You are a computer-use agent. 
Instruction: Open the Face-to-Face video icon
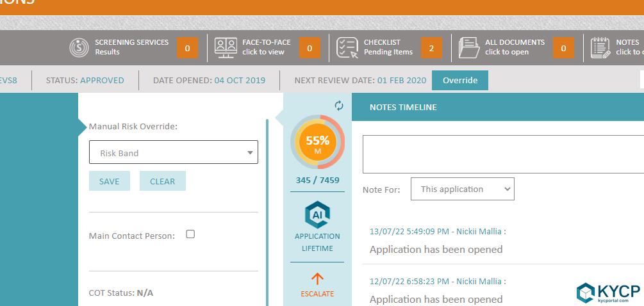(226, 47)
